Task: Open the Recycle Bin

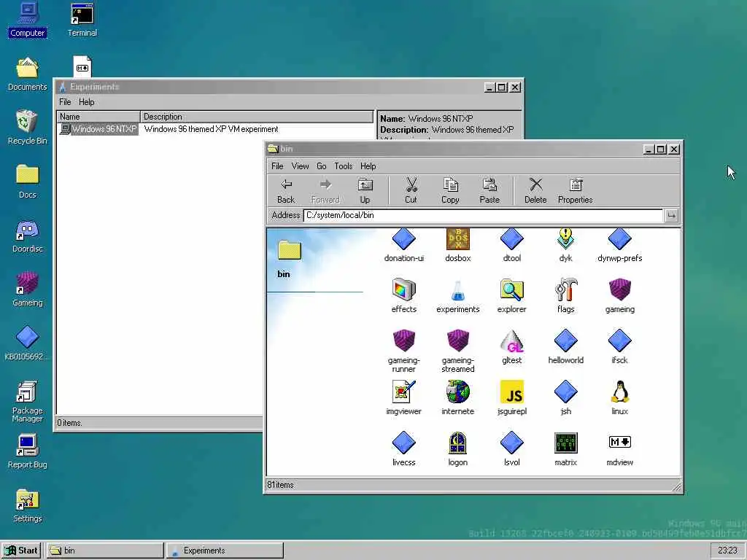Action: (27, 128)
